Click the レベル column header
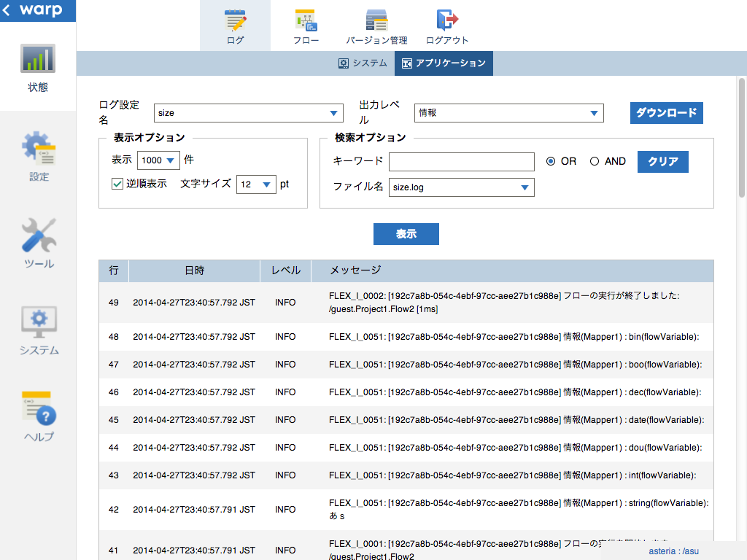Viewport: 747px width, 560px height. (x=285, y=271)
